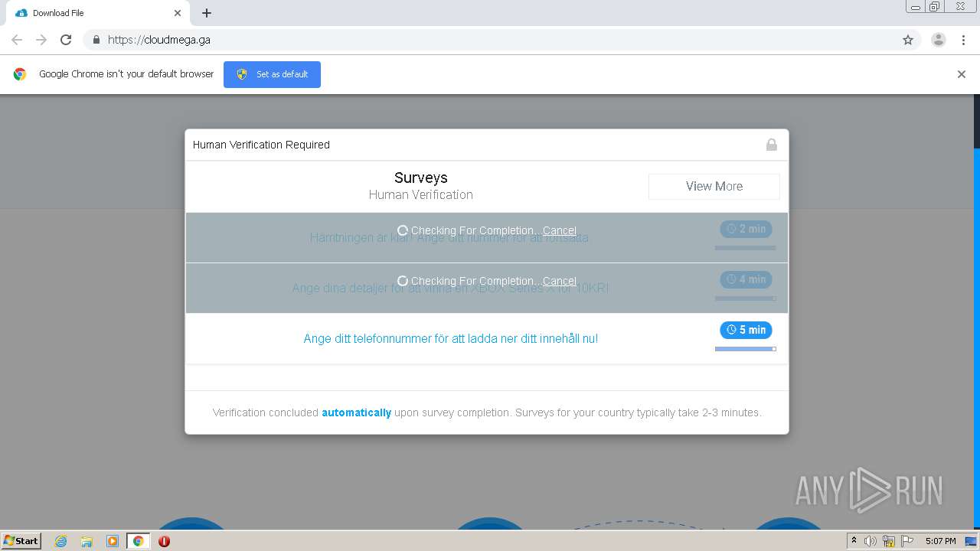The width and height of the screenshot is (980, 551).
Task: Minimize the Chrome window
Action: (x=915, y=7)
